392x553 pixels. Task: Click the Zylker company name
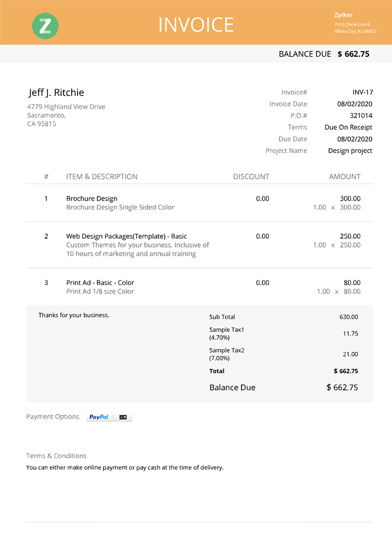344,15
